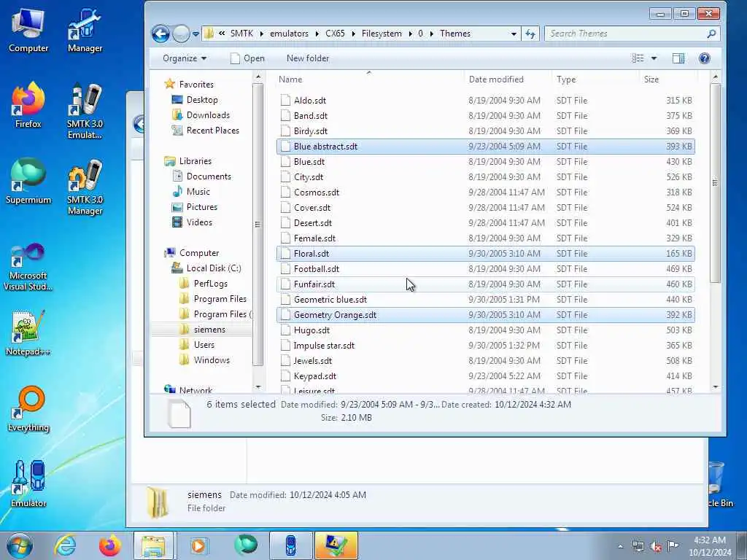Image resolution: width=747 pixels, height=560 pixels.
Task: Go back with the Explorer back arrow
Action: point(161,34)
